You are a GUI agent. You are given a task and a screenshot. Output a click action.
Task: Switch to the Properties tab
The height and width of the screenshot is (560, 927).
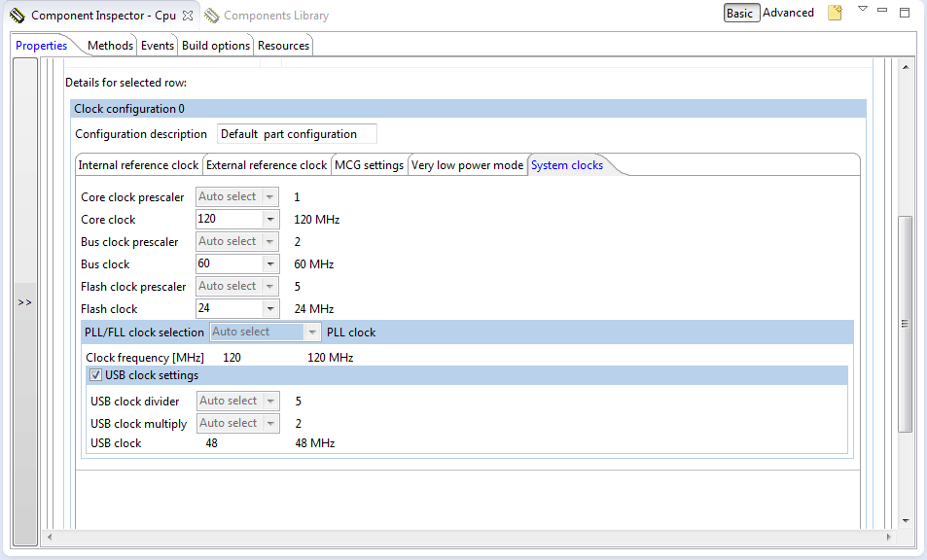[x=42, y=46]
